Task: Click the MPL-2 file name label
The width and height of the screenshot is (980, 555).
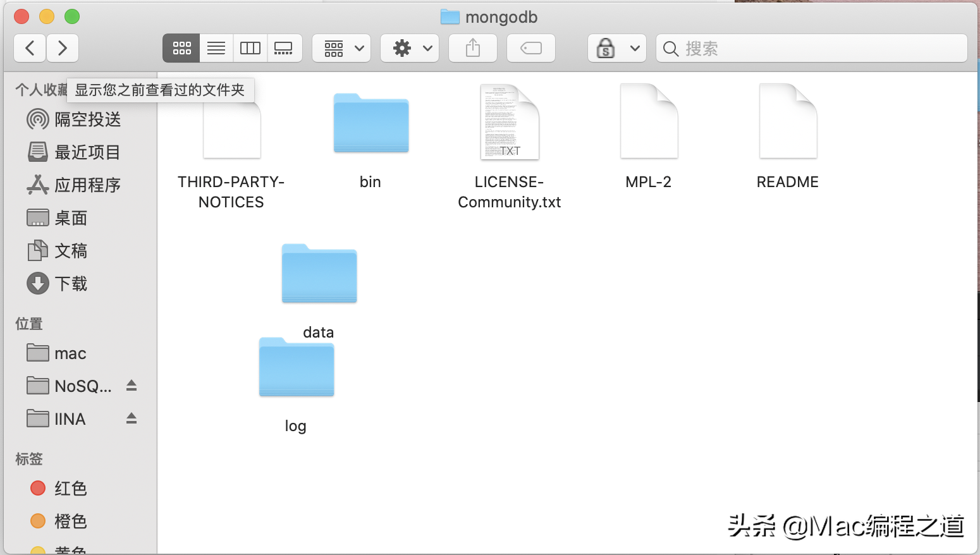Action: 649,182
